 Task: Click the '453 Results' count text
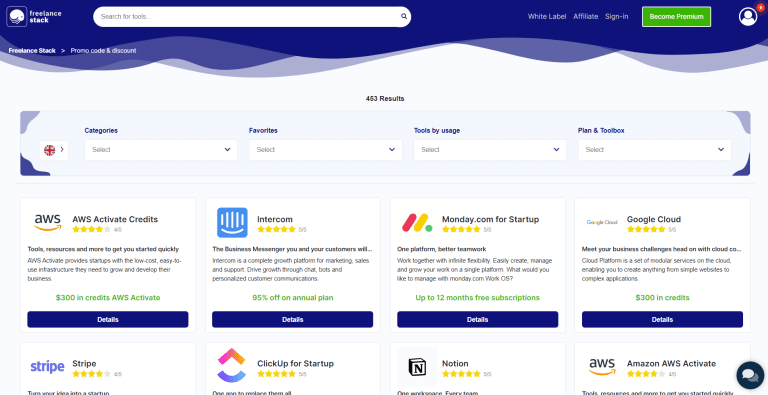[385, 99]
